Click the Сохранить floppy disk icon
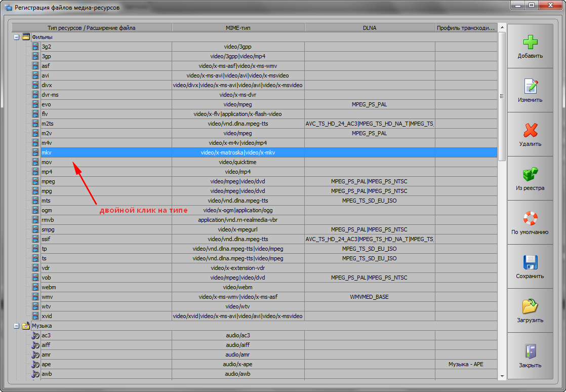The height and width of the screenshot is (392, 566). tap(530, 262)
